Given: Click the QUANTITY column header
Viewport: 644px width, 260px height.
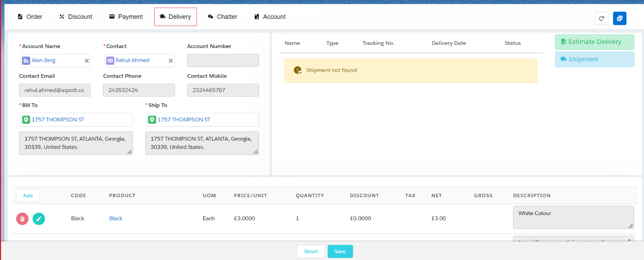Looking at the screenshot, I should 310,196.
